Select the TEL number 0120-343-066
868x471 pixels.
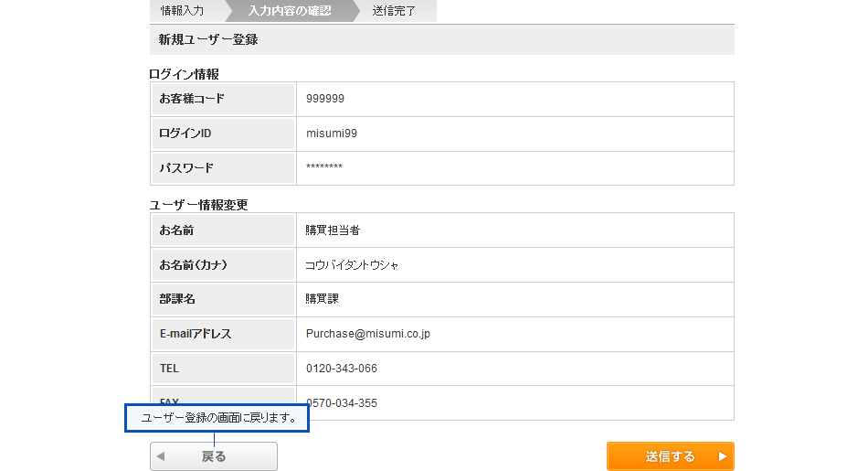coord(342,369)
